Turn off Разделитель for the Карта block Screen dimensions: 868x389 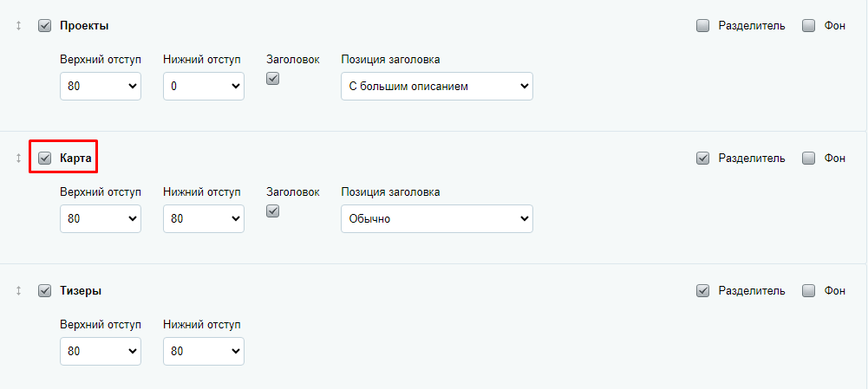702,159
